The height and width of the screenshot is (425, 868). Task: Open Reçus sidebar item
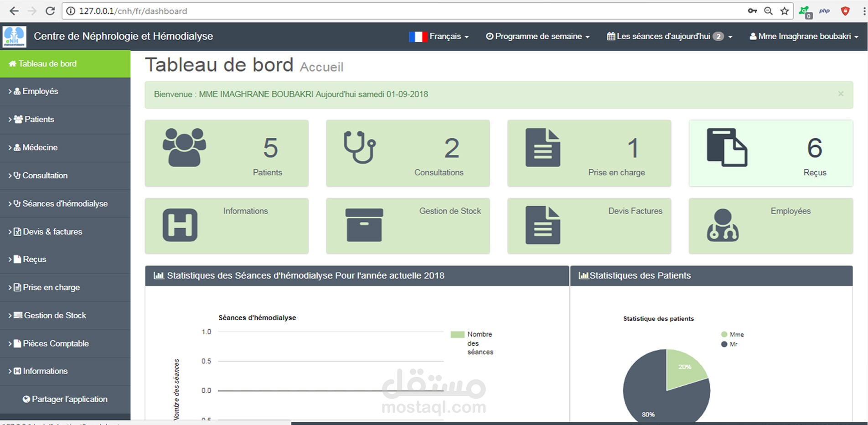(65, 259)
